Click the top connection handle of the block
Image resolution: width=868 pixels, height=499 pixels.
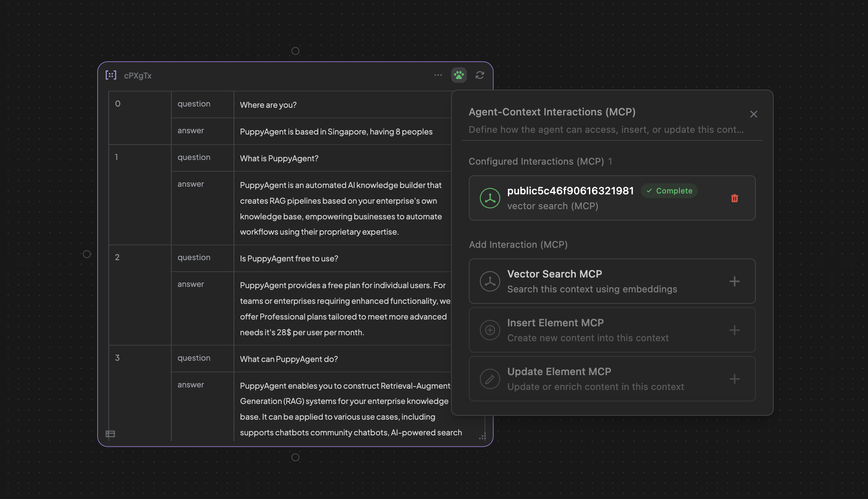(x=296, y=51)
